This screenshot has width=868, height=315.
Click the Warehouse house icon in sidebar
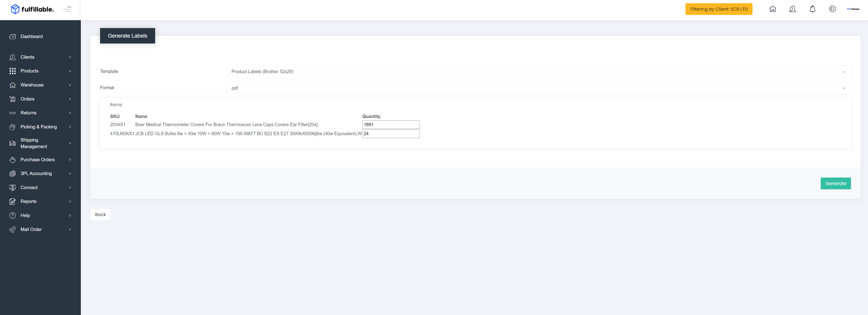(x=12, y=85)
